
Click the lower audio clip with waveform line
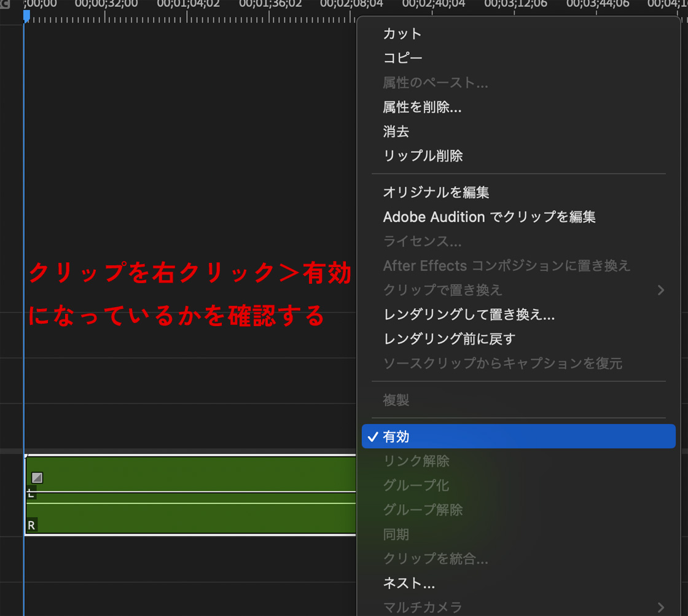[191, 513]
